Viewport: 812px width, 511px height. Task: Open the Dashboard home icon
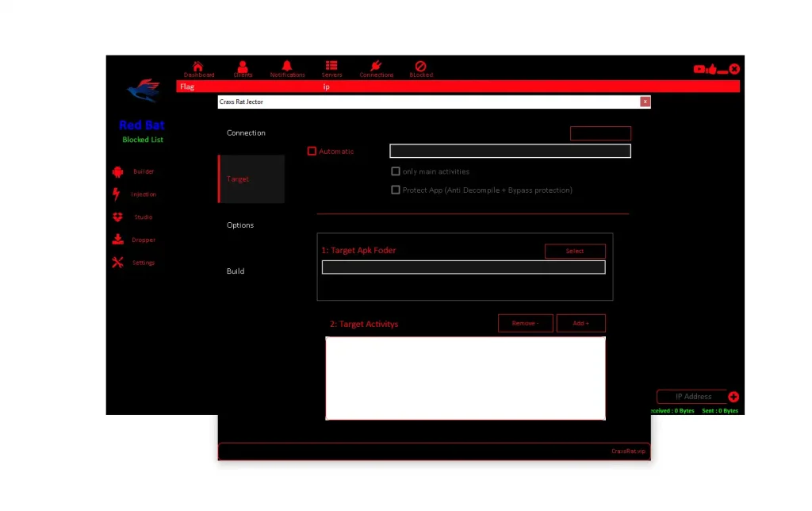coord(198,67)
